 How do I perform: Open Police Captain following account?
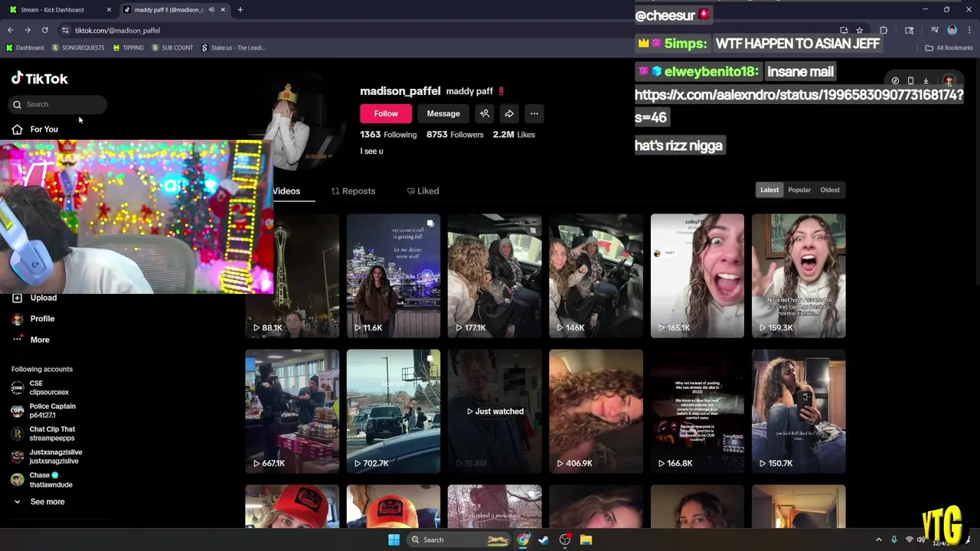pos(44,411)
